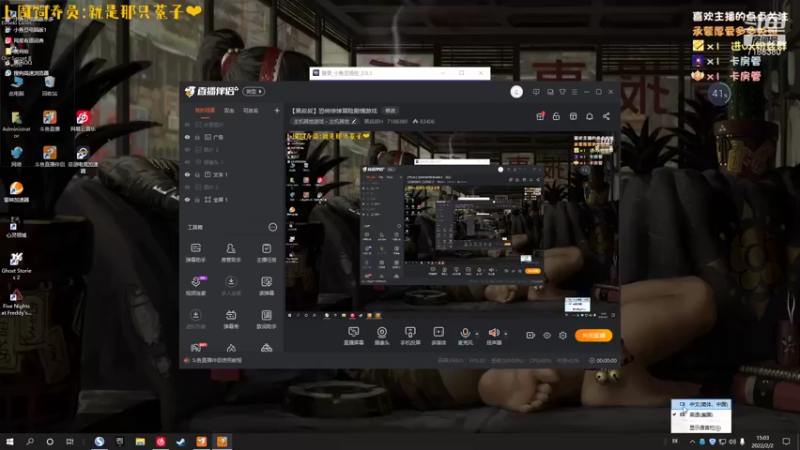Open the 弹幕秀 tool
The height and width of the screenshot is (450, 800).
pyautogui.click(x=231, y=319)
